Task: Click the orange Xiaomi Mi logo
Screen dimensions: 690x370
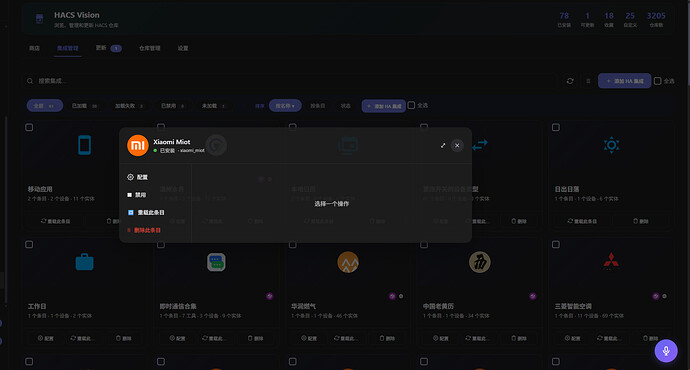Action: pyautogui.click(x=138, y=145)
